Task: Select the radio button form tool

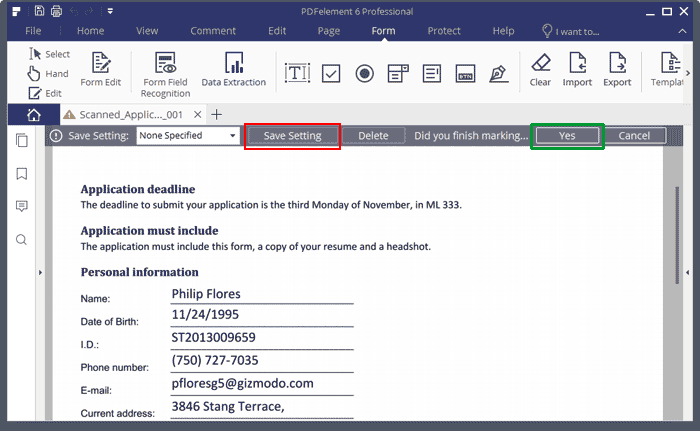Action: coord(365,73)
